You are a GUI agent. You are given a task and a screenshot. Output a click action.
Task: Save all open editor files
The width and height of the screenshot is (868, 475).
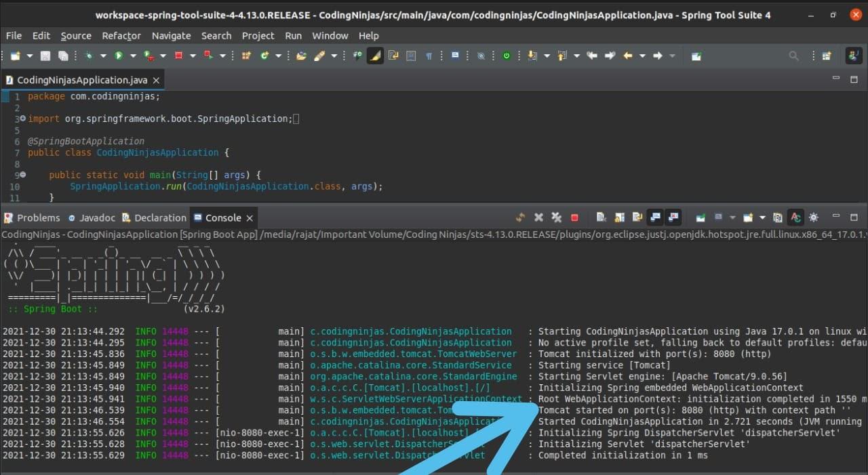click(62, 56)
